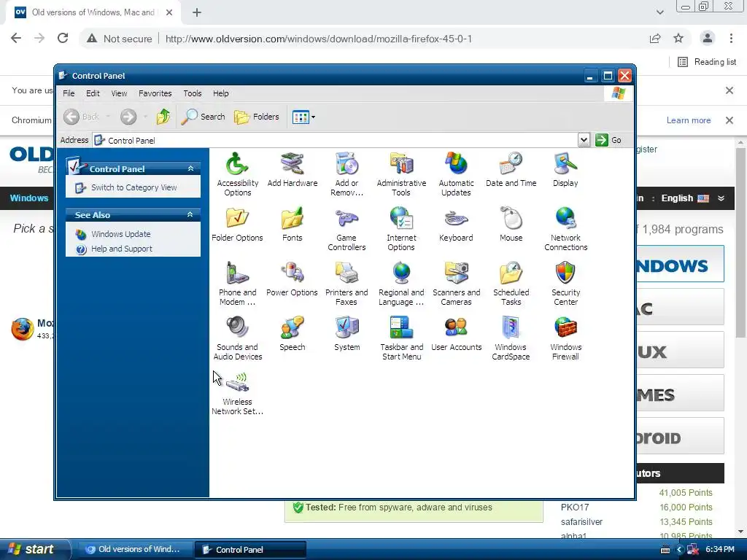Open the Edit menu
This screenshot has width=747, height=560.
click(x=93, y=93)
